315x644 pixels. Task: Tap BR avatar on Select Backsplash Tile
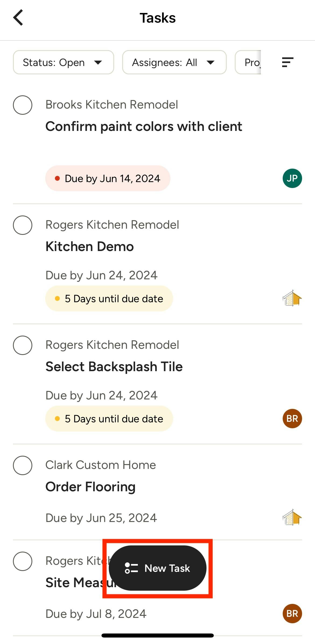(x=292, y=419)
